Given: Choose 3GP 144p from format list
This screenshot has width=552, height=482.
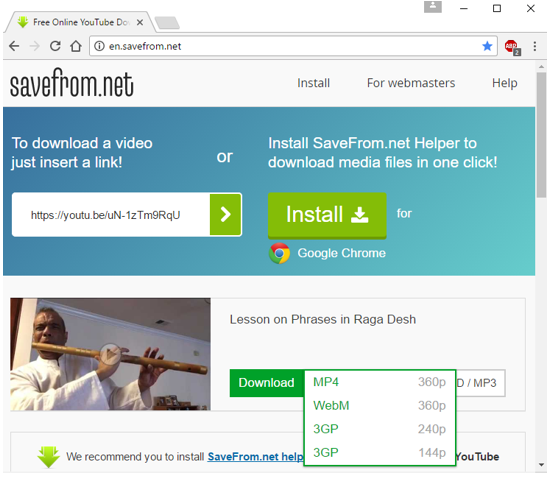Looking at the screenshot, I should pos(380,453).
